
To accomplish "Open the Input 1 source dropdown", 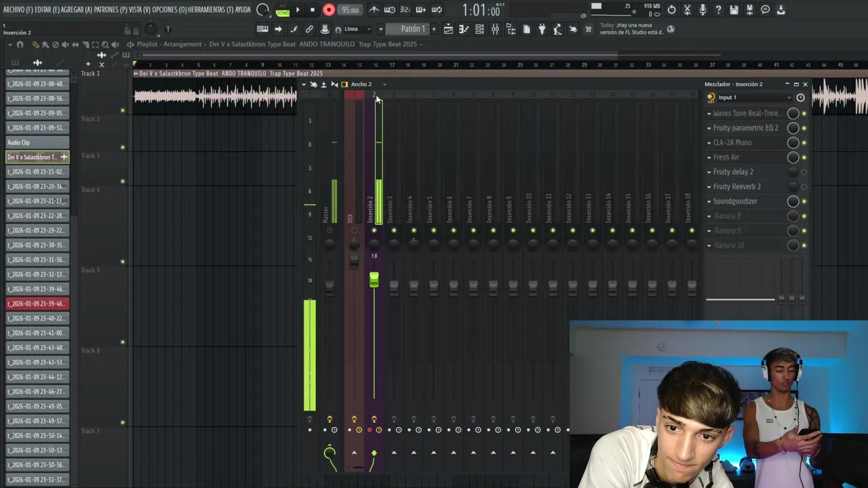I will tap(755, 98).
